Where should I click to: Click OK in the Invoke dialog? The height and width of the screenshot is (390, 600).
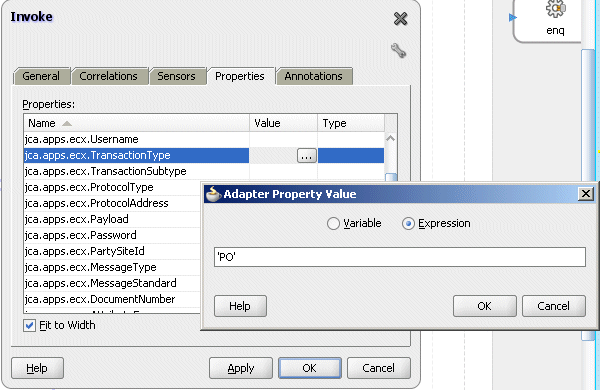point(310,368)
